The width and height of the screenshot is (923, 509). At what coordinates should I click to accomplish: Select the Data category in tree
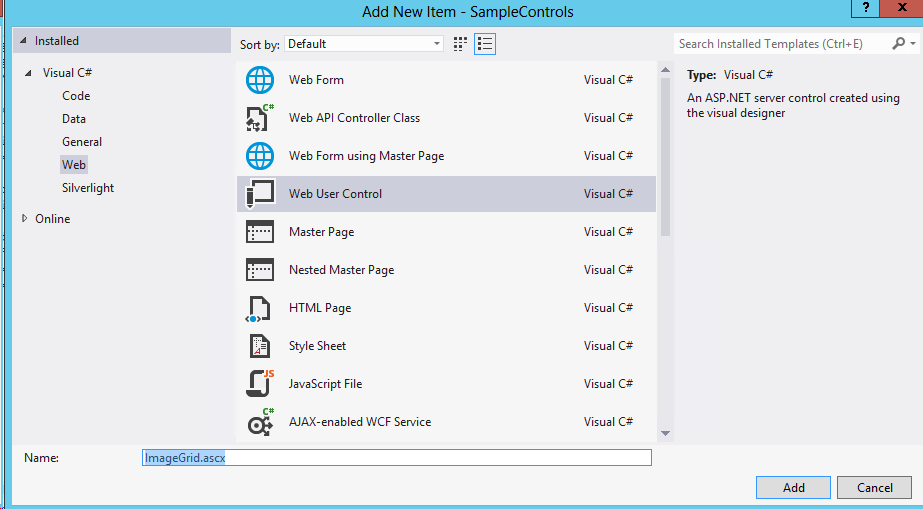(x=74, y=119)
